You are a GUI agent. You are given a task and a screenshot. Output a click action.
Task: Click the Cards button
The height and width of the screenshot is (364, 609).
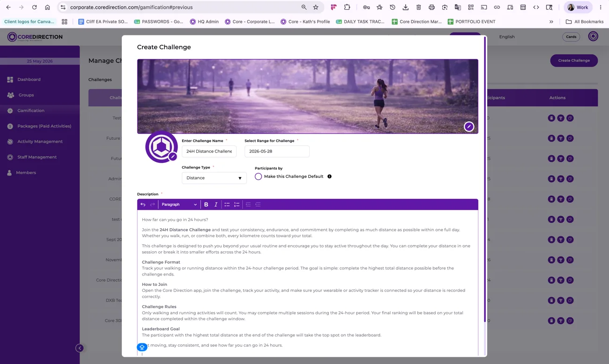click(571, 36)
